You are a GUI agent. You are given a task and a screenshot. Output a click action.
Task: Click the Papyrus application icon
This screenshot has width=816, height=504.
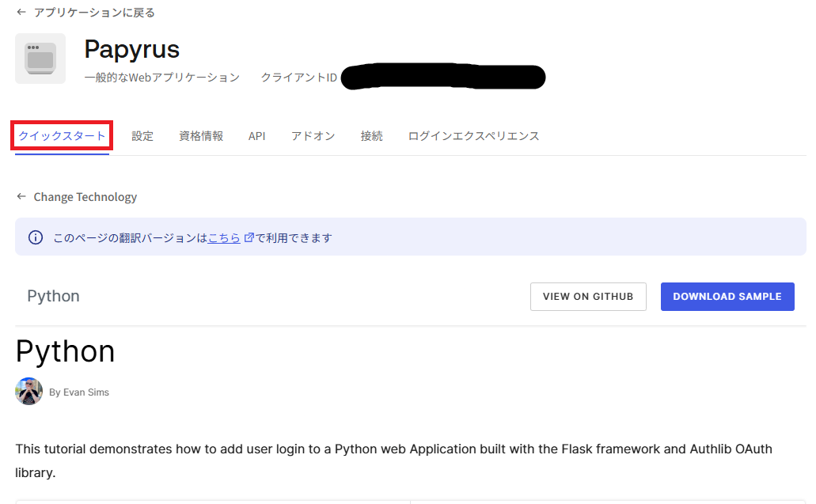(40, 59)
